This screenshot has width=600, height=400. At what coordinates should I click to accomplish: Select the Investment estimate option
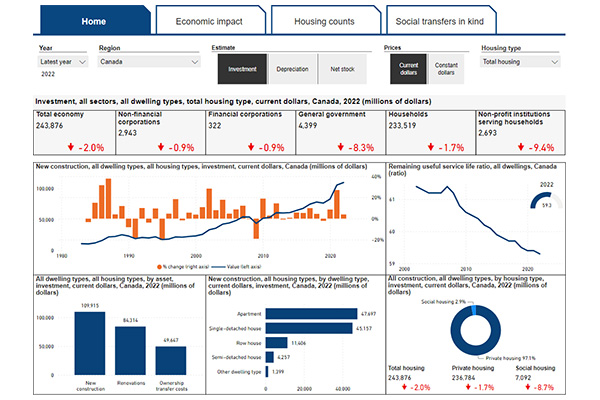click(x=241, y=69)
